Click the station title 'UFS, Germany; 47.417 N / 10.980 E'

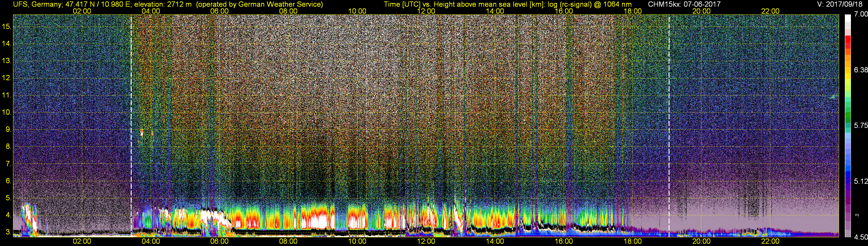[72, 4]
